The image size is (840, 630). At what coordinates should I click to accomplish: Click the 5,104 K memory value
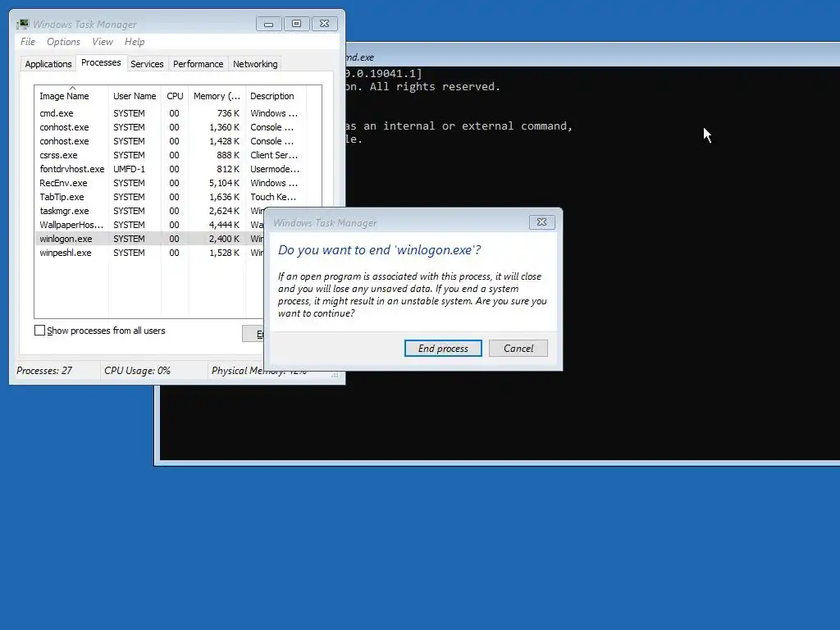click(x=224, y=183)
